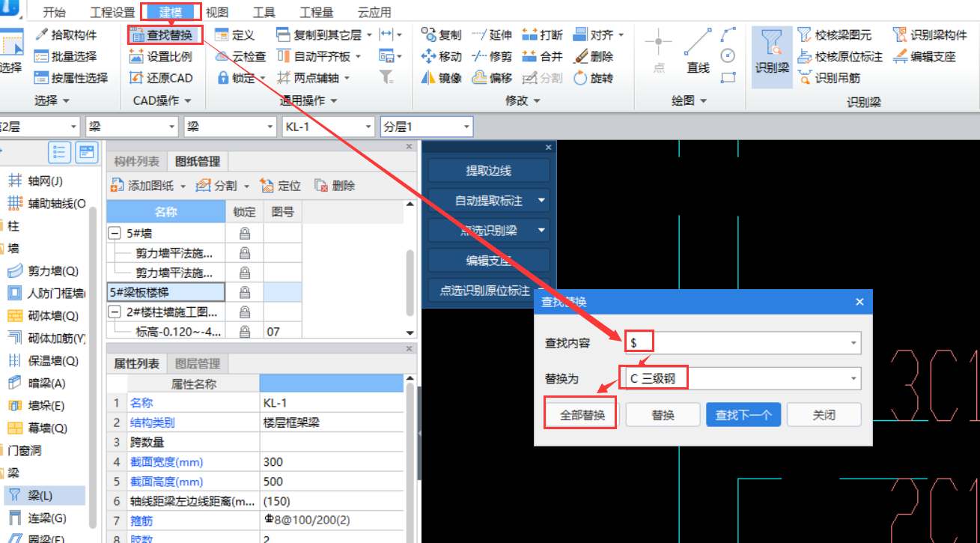Viewport: 980px width, 543px height.
Task: Click the 编辑支座 ribbon tool
Action: (924, 56)
